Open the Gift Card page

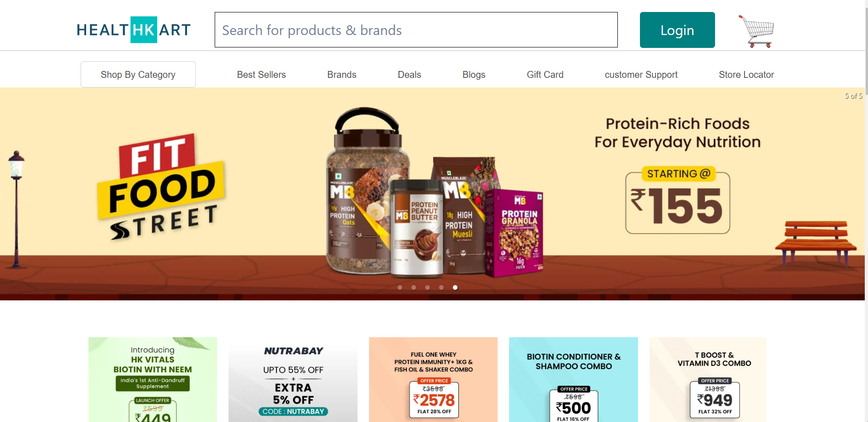[x=545, y=75]
